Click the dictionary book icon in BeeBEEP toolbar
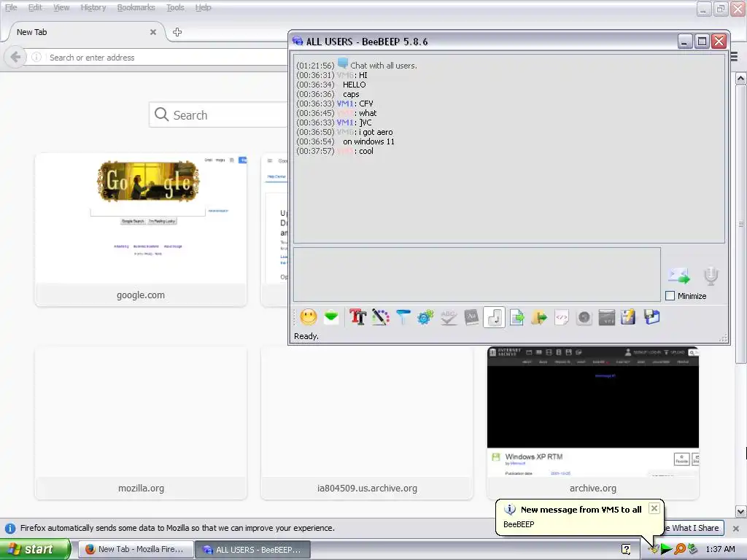 point(471,317)
